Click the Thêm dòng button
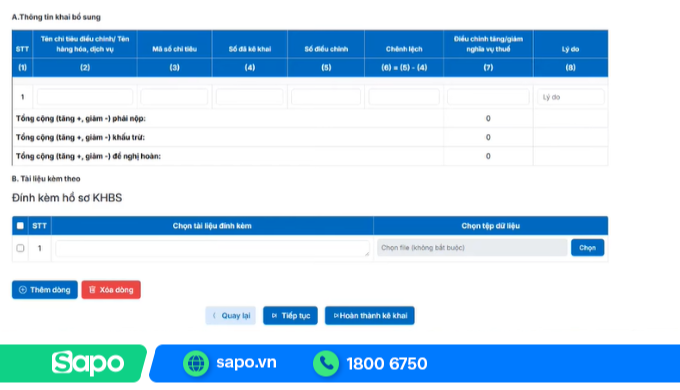Image resolution: width=680 pixels, height=390 pixels. pyautogui.click(x=45, y=290)
